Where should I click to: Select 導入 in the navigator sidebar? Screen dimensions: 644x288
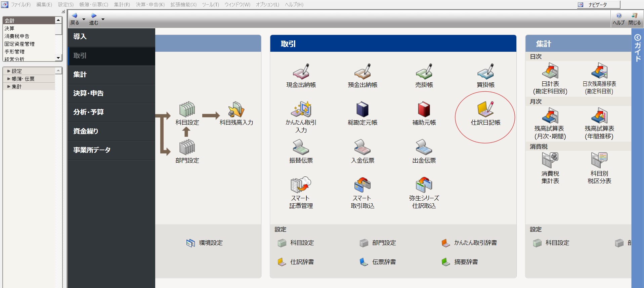point(111,37)
